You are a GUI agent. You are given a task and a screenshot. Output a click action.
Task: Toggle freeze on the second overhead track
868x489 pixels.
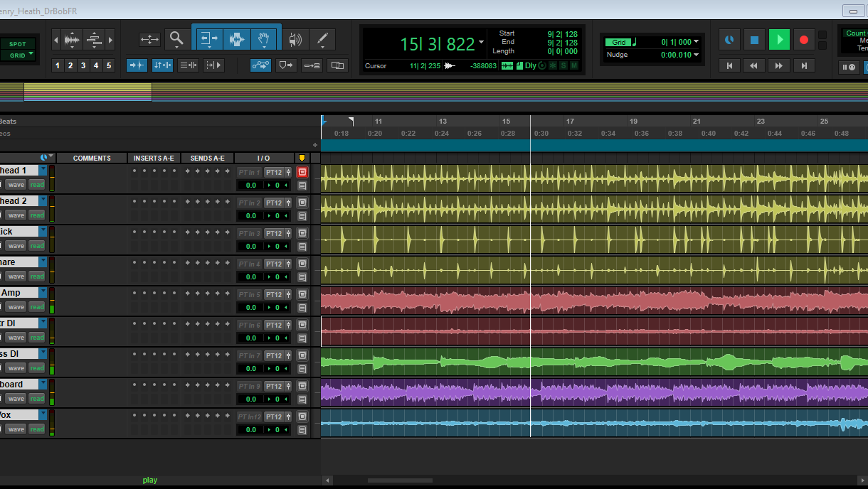[302, 202]
